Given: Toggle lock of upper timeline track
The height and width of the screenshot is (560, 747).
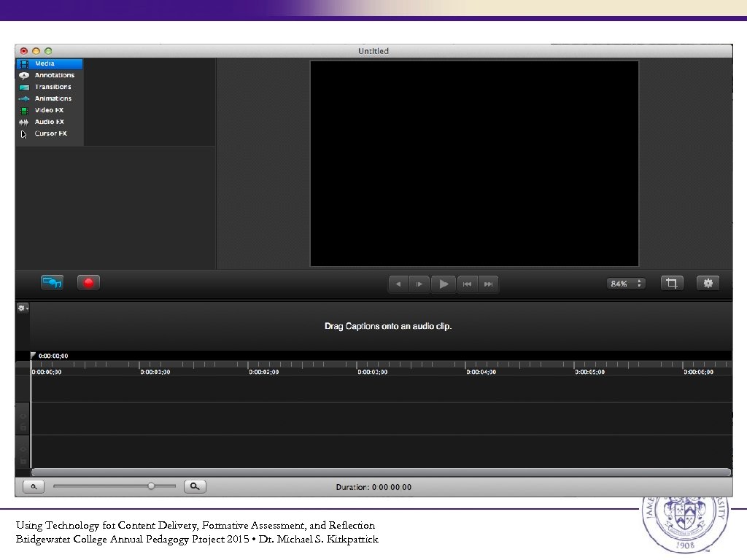Looking at the screenshot, I should (x=23, y=427).
